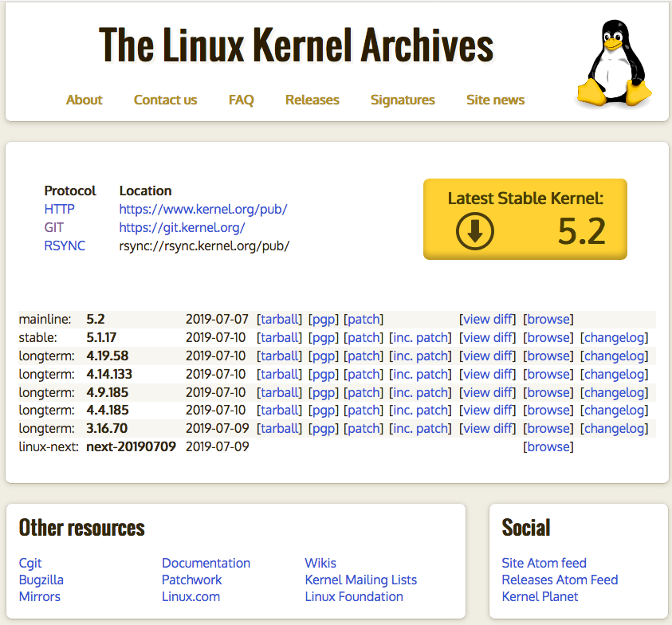Download the mainline 5.2 tarball
Screen dimensions: 672x625
(x=279, y=319)
